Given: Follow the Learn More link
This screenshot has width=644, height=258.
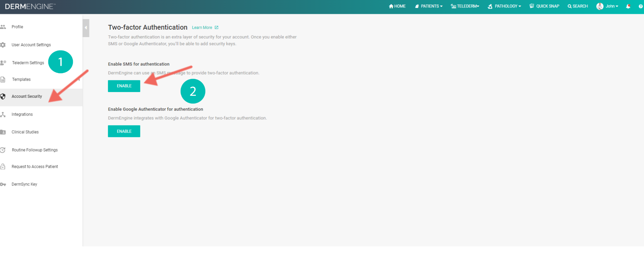Looking at the screenshot, I should pos(202,28).
